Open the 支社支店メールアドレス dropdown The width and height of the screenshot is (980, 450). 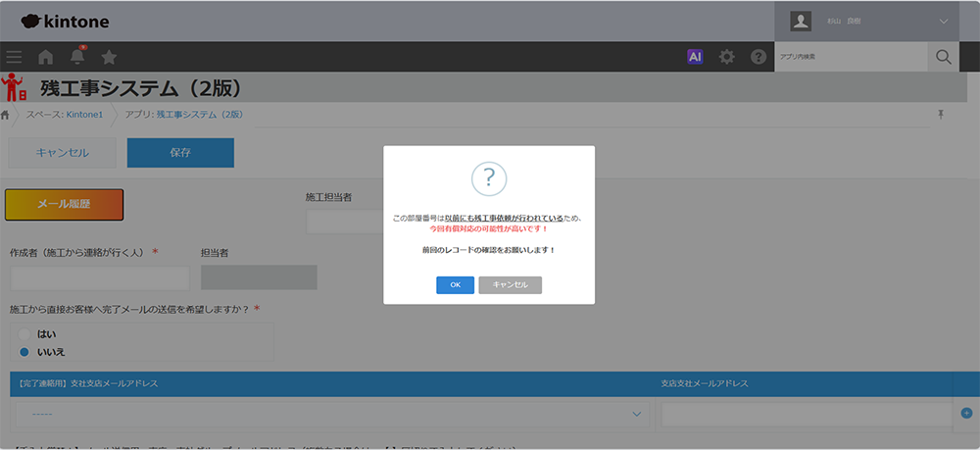tap(331, 415)
